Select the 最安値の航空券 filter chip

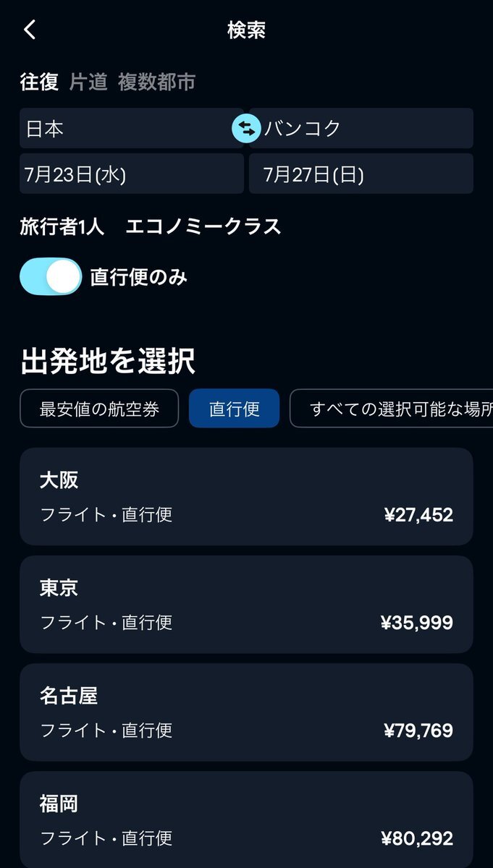click(x=99, y=409)
